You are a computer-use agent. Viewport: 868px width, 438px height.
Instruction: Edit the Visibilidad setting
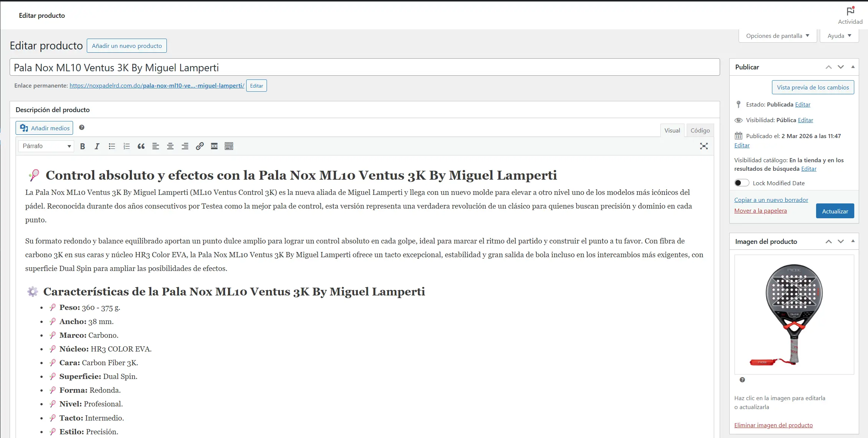pyautogui.click(x=805, y=120)
